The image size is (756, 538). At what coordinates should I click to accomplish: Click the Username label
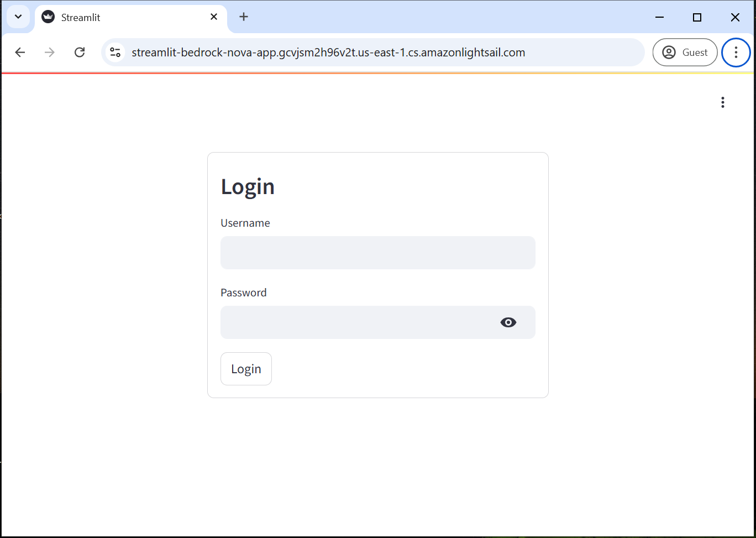(245, 223)
